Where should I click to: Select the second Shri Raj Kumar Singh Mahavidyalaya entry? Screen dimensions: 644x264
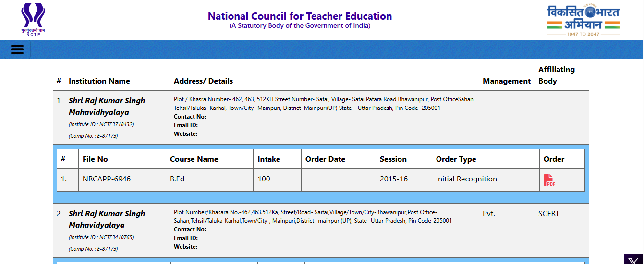[107, 219]
